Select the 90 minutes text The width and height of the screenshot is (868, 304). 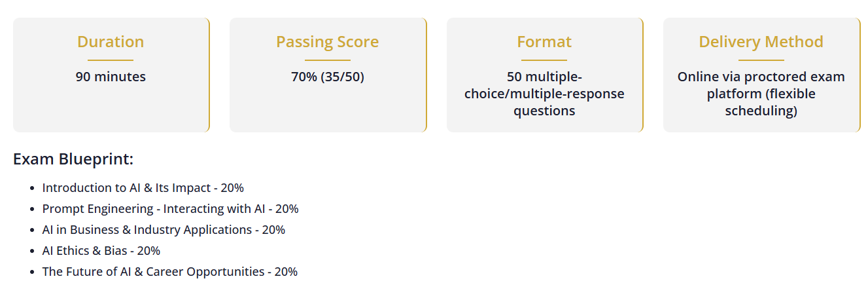pyautogui.click(x=111, y=77)
